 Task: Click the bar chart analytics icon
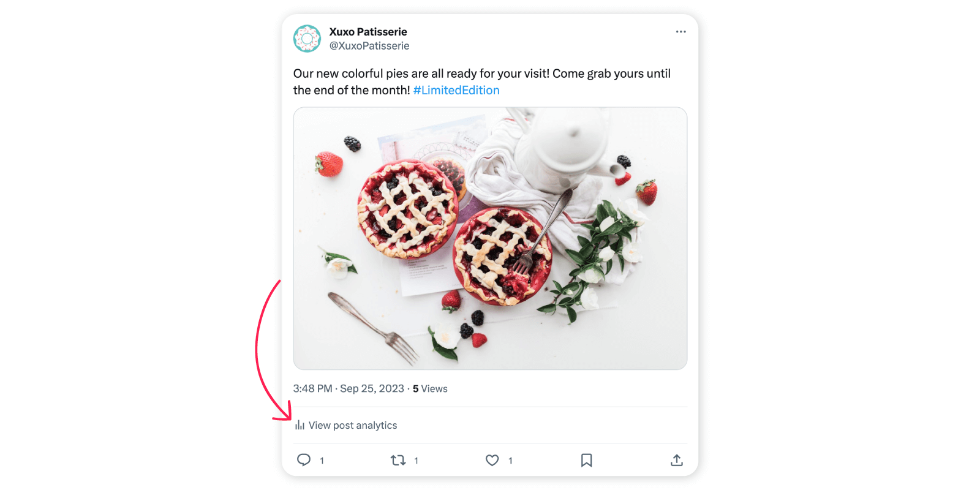coord(300,424)
